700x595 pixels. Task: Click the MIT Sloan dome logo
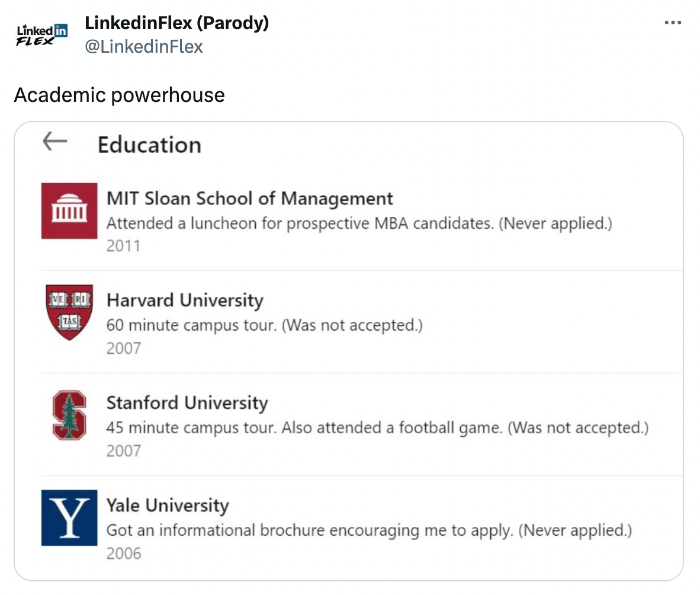click(x=69, y=210)
